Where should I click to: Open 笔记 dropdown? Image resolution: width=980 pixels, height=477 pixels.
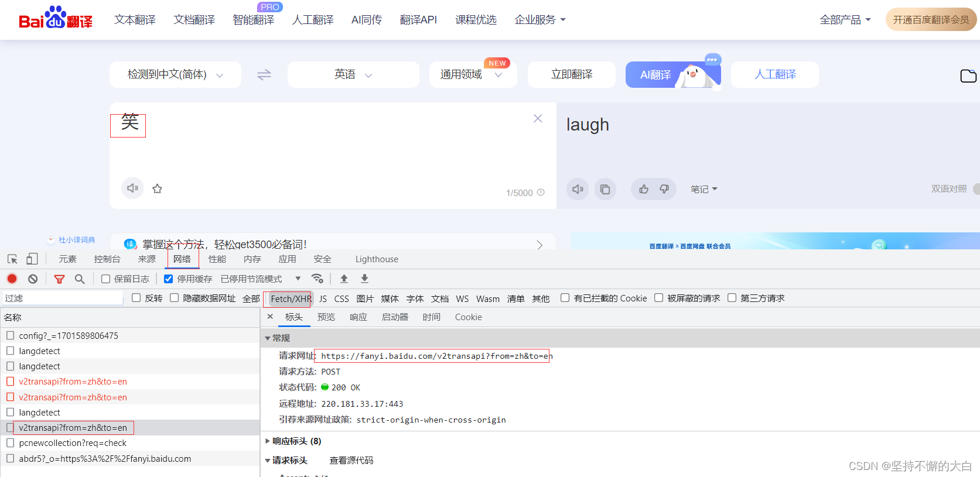tap(704, 189)
